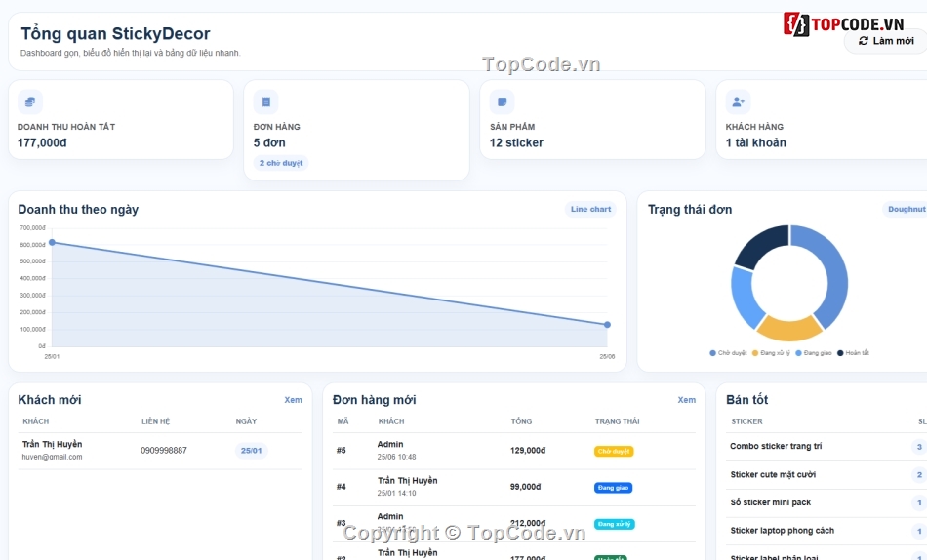This screenshot has height=560, width=927.
Task: Toggle the Đang giao legend item
Action: pyautogui.click(x=813, y=353)
